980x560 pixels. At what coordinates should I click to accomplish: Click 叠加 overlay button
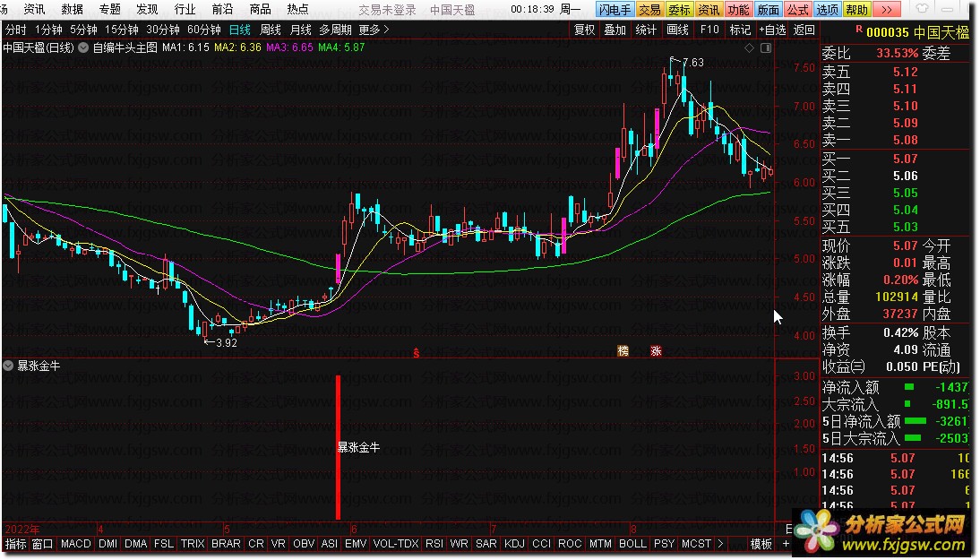tap(615, 30)
